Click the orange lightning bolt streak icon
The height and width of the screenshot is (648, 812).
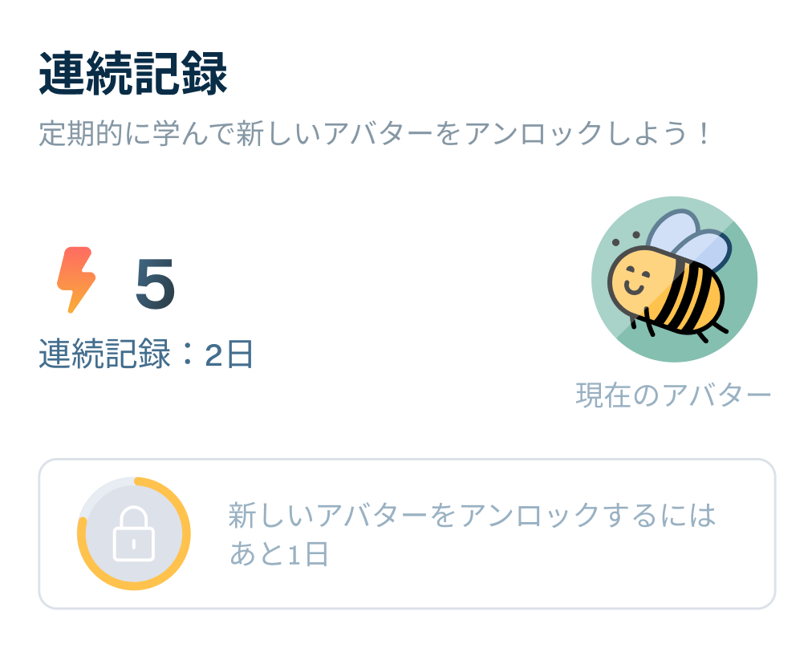[76, 280]
